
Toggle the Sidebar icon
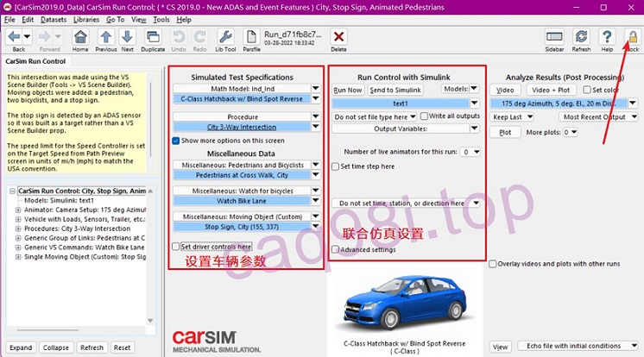click(x=554, y=37)
